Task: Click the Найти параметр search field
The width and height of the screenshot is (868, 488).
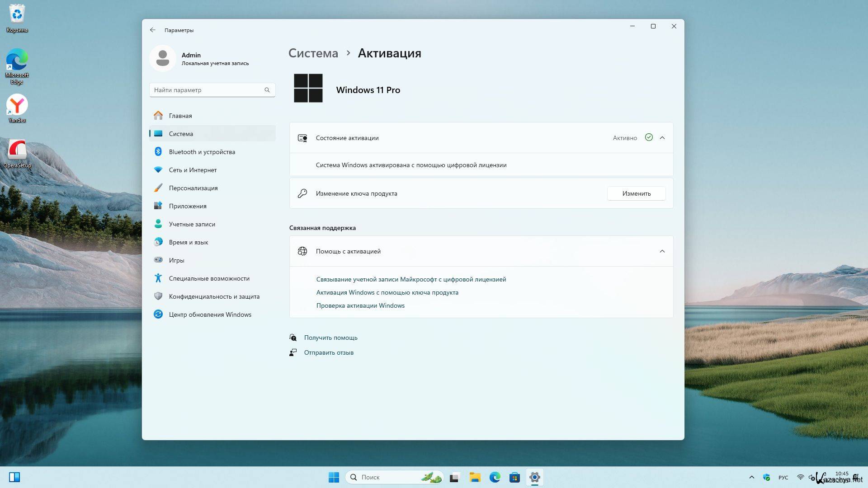Action: pos(208,90)
